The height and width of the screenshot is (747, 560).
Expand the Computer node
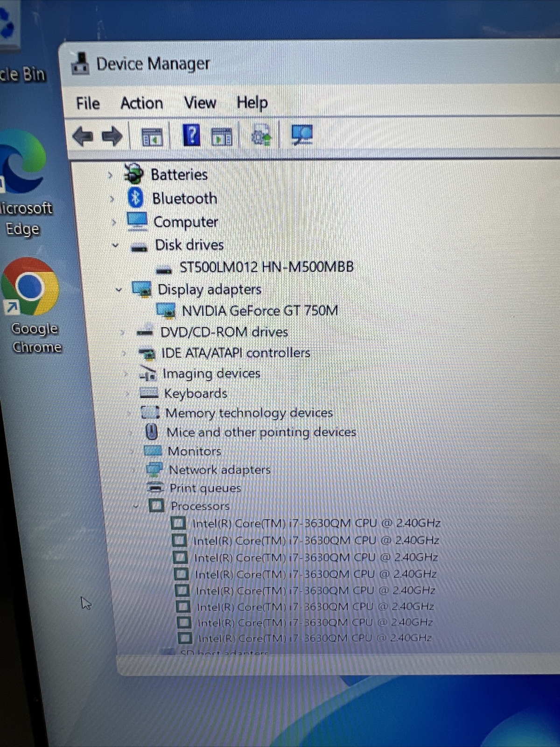pos(113,222)
